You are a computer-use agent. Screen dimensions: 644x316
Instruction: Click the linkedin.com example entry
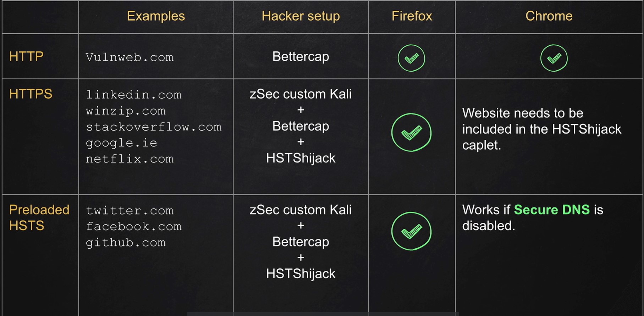click(133, 95)
